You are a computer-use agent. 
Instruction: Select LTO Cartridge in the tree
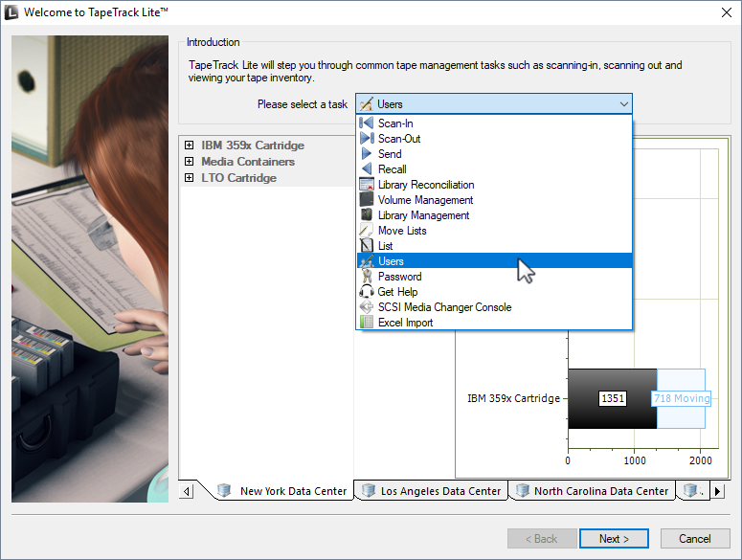(x=239, y=177)
